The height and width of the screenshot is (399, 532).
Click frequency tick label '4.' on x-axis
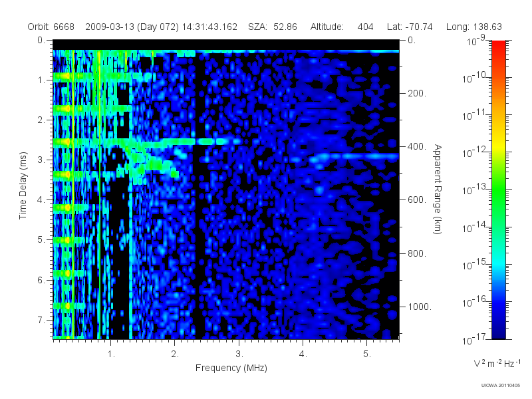(x=303, y=354)
